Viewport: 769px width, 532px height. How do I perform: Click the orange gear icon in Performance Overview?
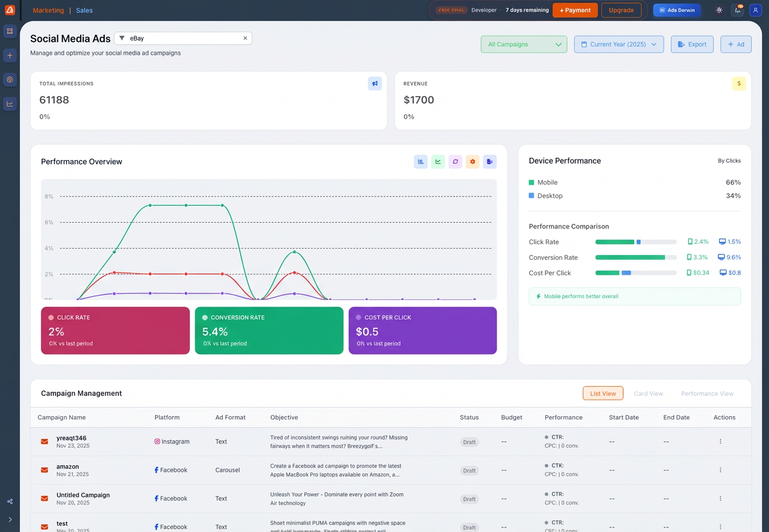coord(473,162)
